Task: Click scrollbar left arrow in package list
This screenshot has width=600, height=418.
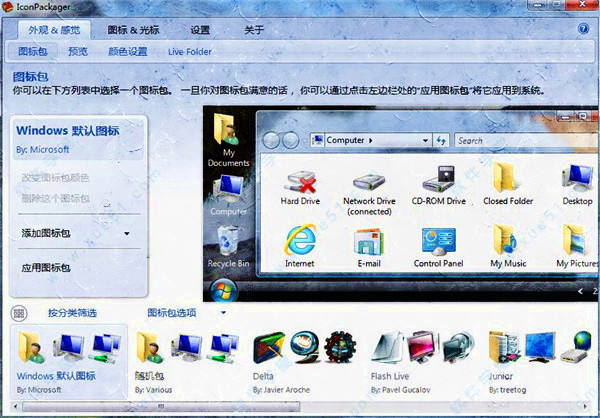Action: (15, 406)
